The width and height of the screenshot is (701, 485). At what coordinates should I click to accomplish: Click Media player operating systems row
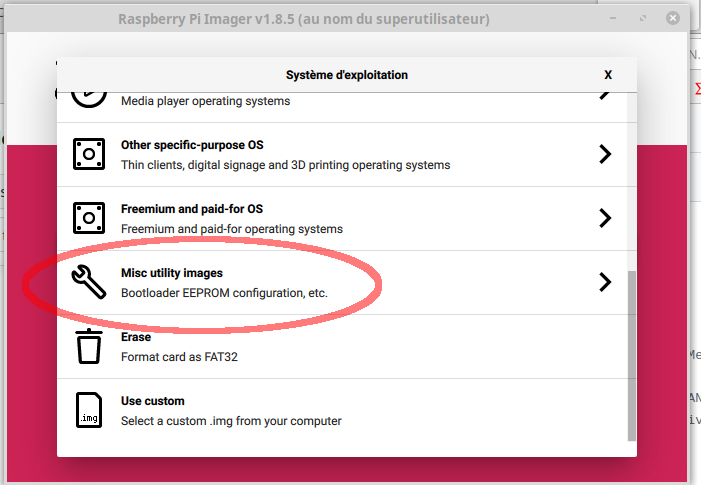pos(342,107)
